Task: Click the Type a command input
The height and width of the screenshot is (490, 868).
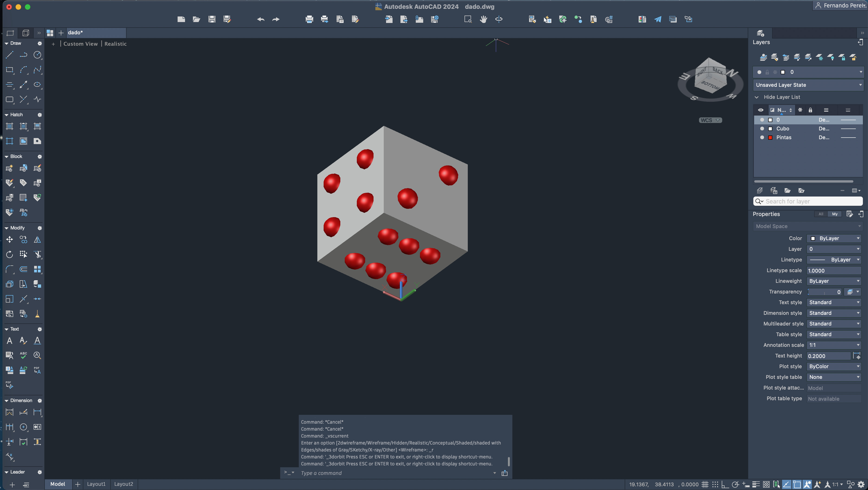Action: point(396,473)
